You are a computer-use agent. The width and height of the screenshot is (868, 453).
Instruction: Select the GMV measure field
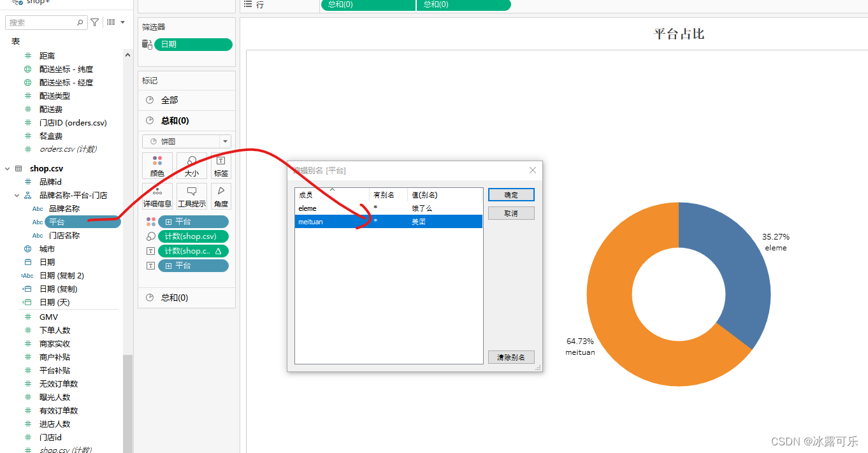pyautogui.click(x=48, y=317)
